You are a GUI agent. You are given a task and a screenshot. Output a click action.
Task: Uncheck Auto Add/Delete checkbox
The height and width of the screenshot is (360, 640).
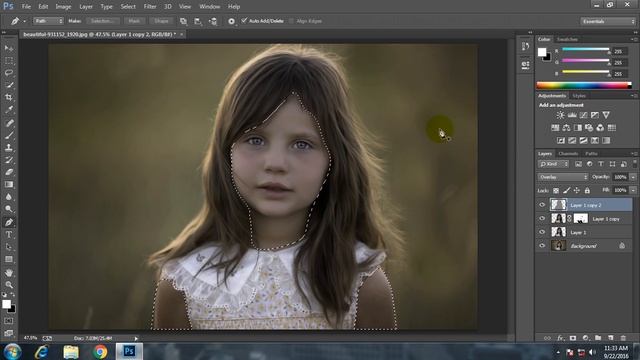(244, 20)
